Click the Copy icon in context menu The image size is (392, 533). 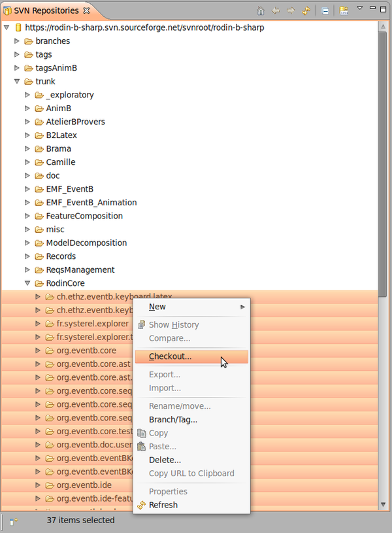click(x=142, y=433)
